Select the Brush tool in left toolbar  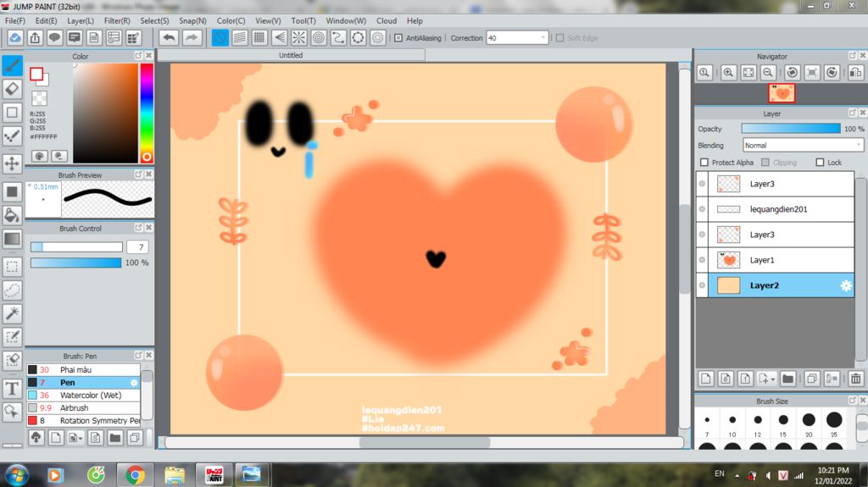[12, 65]
